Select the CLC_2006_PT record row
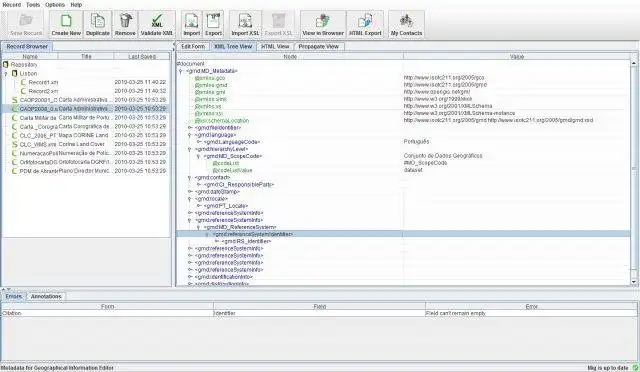This screenshot has width=640, height=372. (x=86, y=136)
